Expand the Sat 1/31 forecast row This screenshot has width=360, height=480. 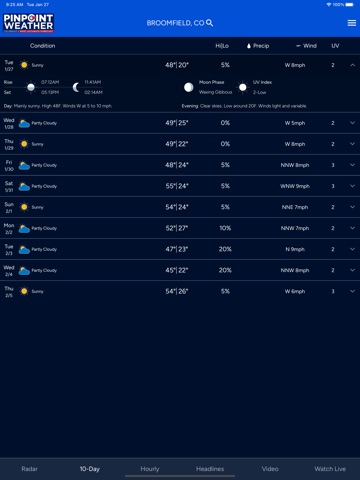pyautogui.click(x=352, y=186)
